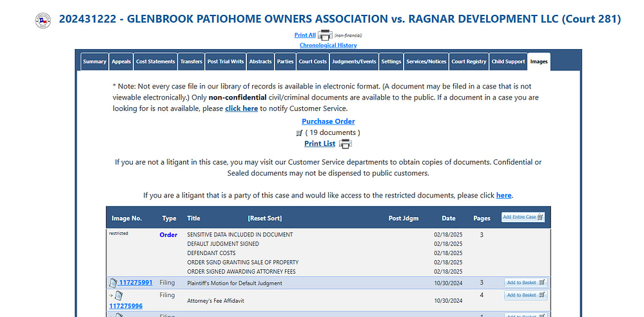644x317 pixels.
Task: Sort by Title column header
Action: [194, 218]
